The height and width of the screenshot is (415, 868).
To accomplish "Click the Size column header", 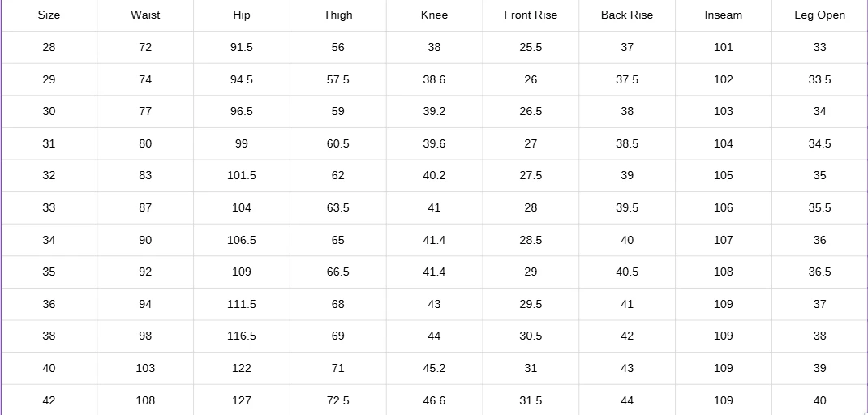I will click(49, 15).
